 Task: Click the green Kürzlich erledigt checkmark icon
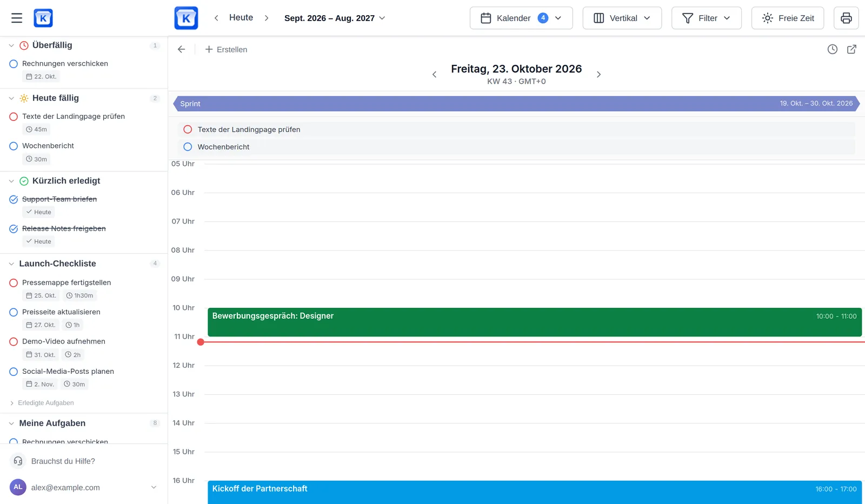point(24,181)
